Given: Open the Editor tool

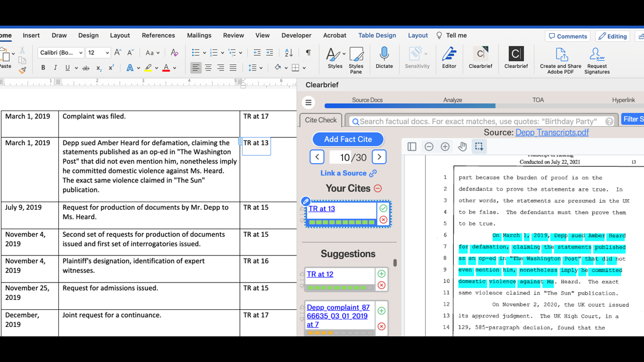Looking at the screenshot, I should click(x=449, y=58).
